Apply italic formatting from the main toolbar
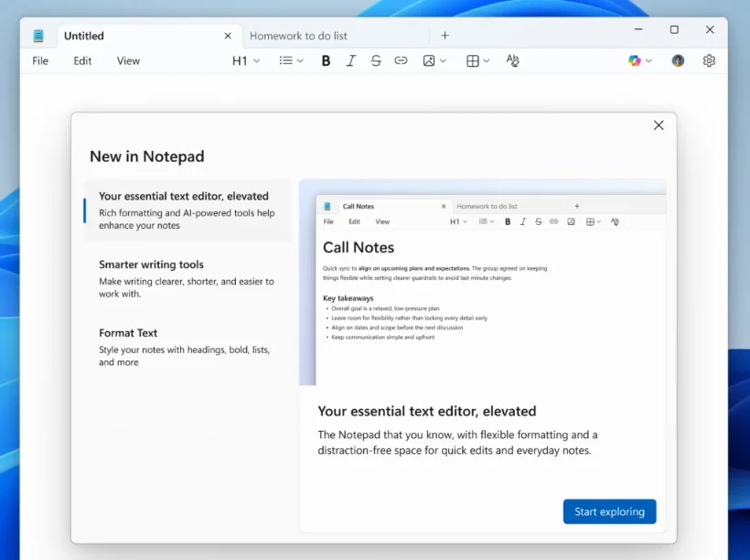Image resolution: width=750 pixels, height=560 pixels. (x=350, y=61)
